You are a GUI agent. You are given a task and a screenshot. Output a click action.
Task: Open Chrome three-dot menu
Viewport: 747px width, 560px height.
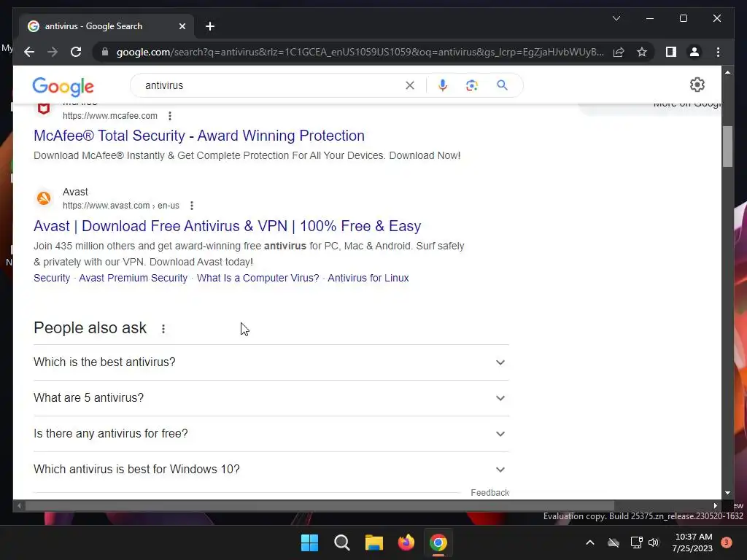click(718, 52)
